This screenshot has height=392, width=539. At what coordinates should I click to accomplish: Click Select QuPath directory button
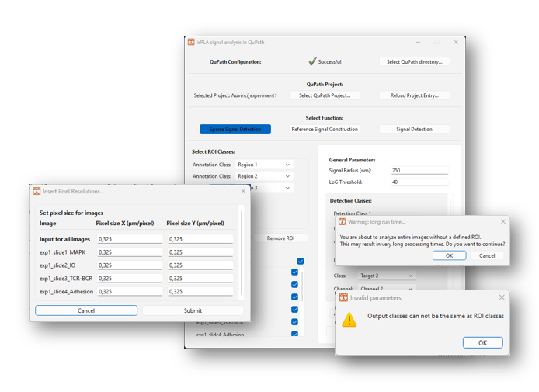coord(414,61)
